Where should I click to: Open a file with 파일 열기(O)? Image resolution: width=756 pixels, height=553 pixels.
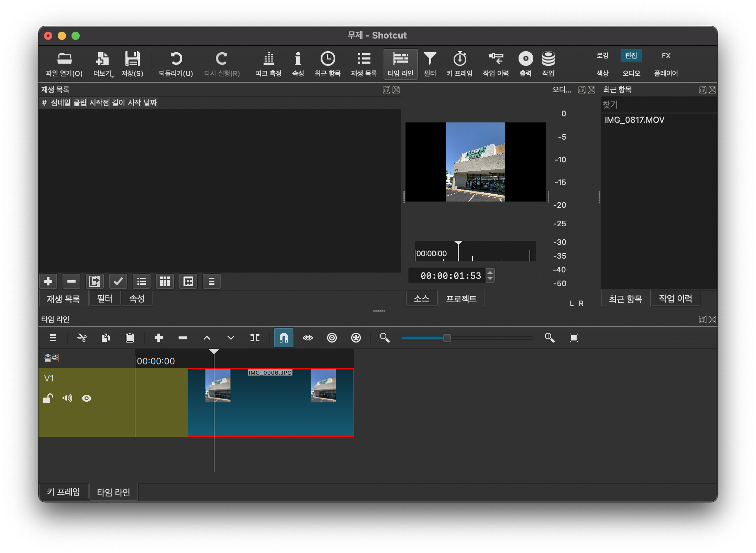[x=64, y=64]
